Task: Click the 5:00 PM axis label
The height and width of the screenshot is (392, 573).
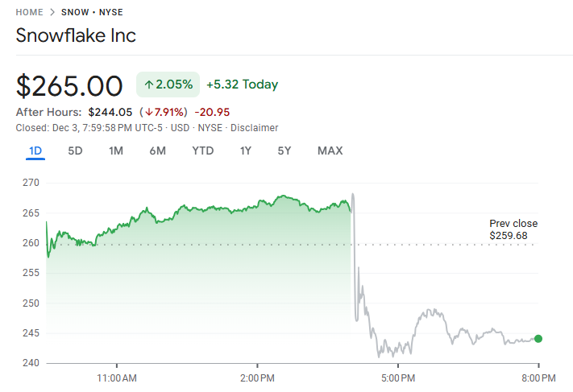Action: [398, 377]
